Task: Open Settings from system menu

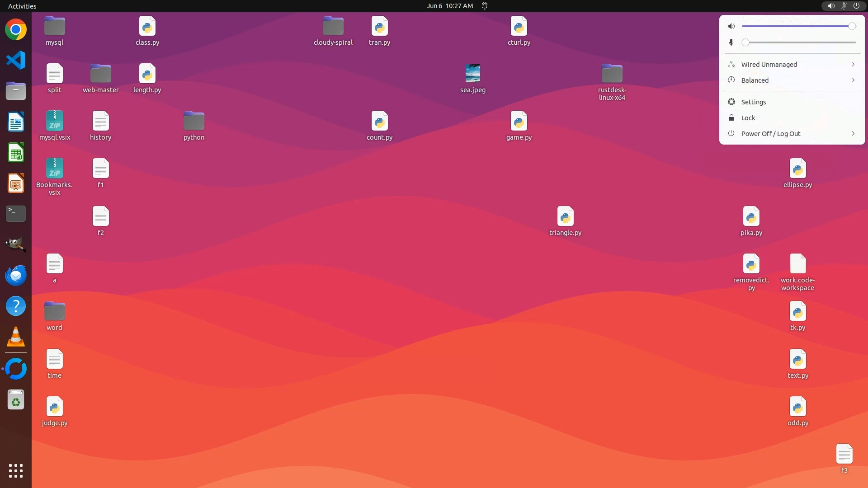Action: (753, 102)
